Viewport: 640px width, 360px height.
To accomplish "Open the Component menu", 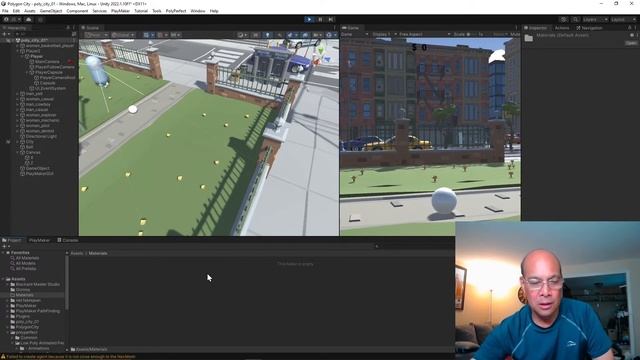I will [77, 11].
